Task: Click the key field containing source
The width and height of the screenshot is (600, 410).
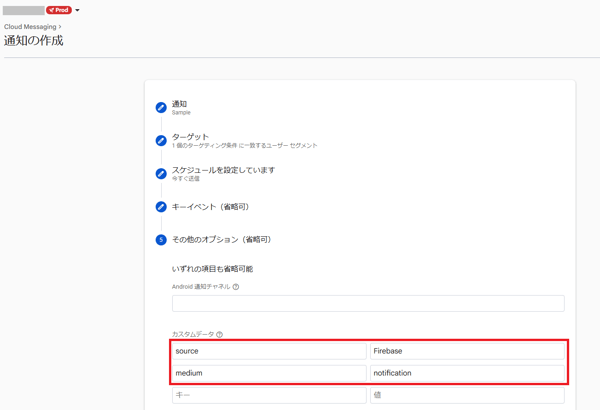Action: tap(268, 351)
